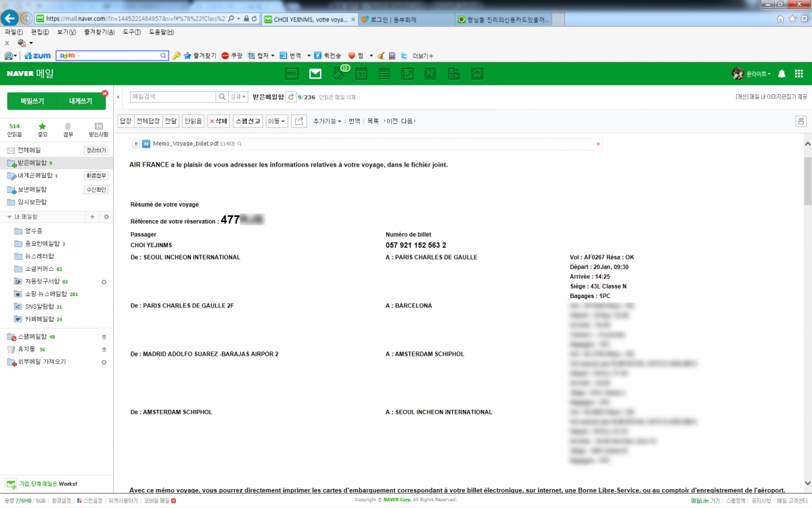This screenshot has height=508, width=812.
Task: Click the zum home icon in toolbar
Action: coord(37,56)
